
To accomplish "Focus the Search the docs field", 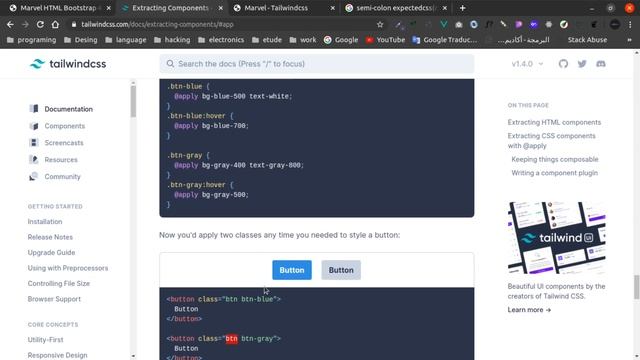I will pos(317,64).
